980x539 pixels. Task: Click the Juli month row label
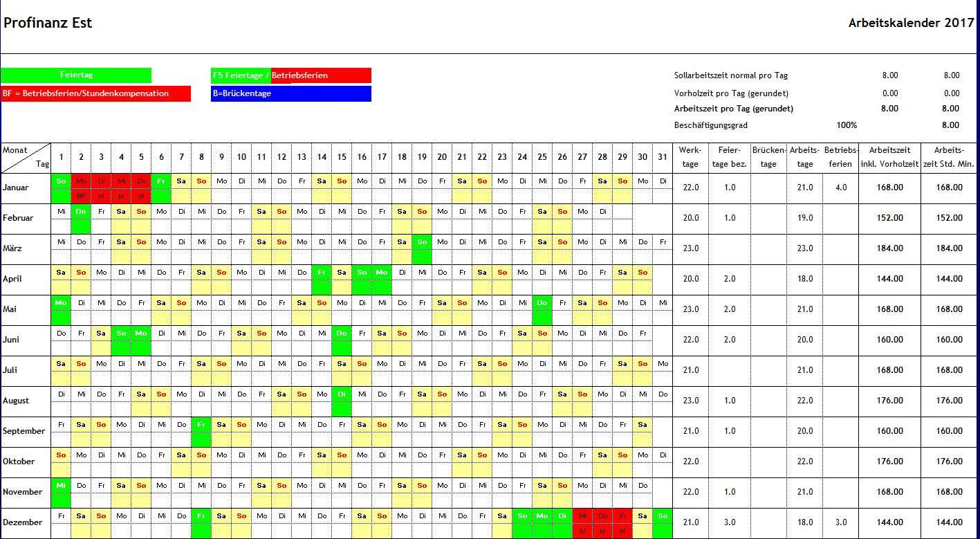tap(10, 370)
